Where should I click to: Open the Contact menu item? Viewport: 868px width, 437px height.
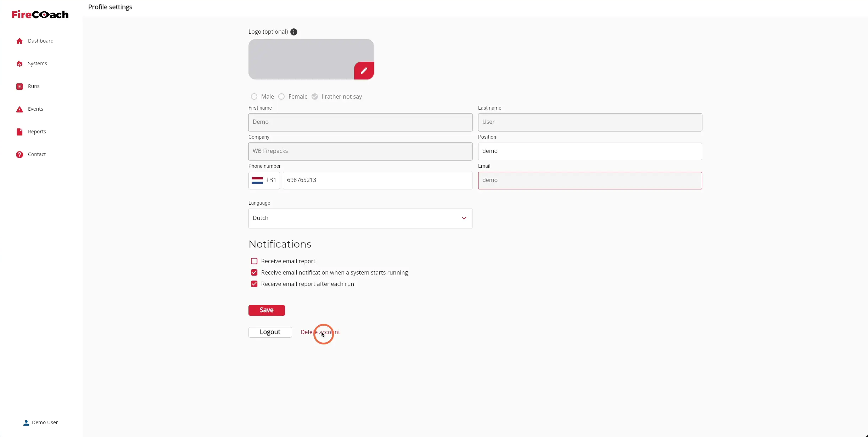[37, 154]
